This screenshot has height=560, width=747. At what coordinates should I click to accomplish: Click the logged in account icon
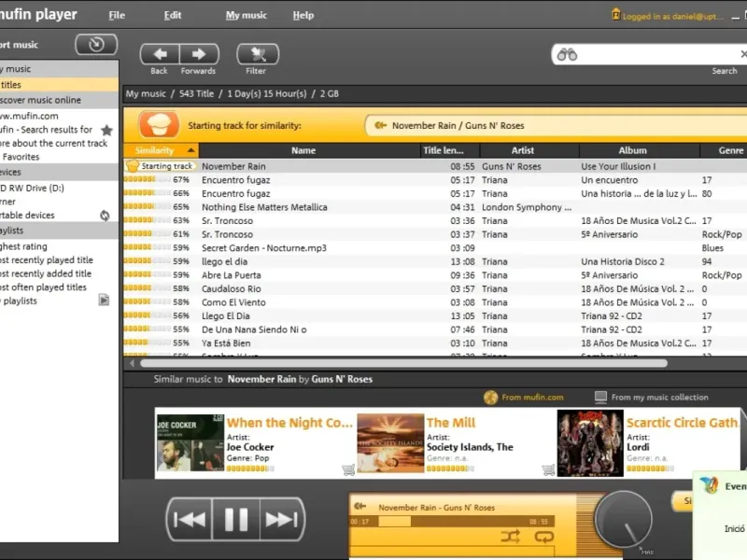point(615,15)
